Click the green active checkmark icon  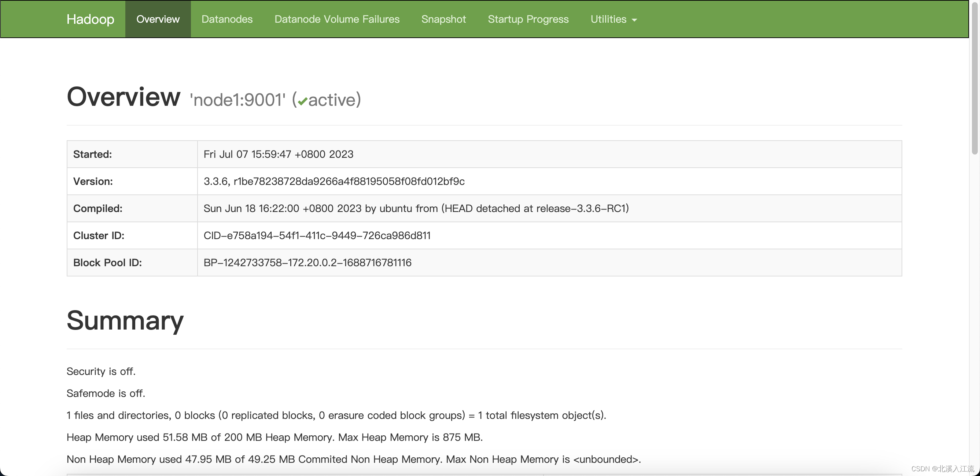[x=302, y=101]
